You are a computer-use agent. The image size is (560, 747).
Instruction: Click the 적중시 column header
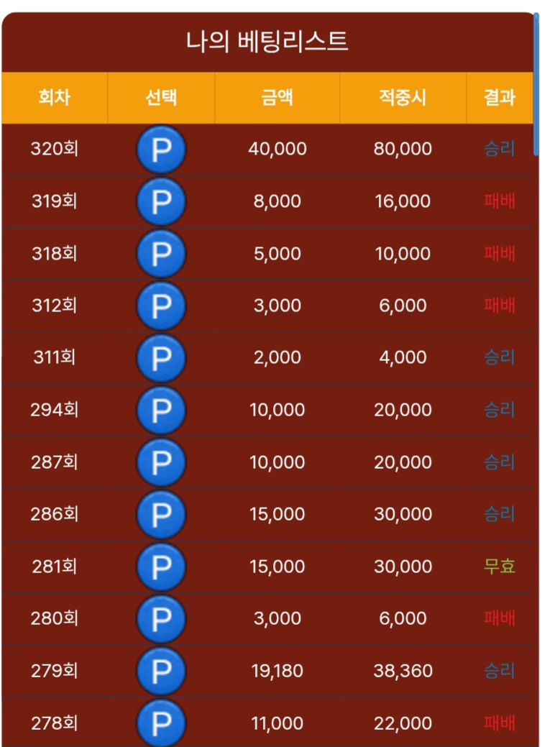coord(403,98)
